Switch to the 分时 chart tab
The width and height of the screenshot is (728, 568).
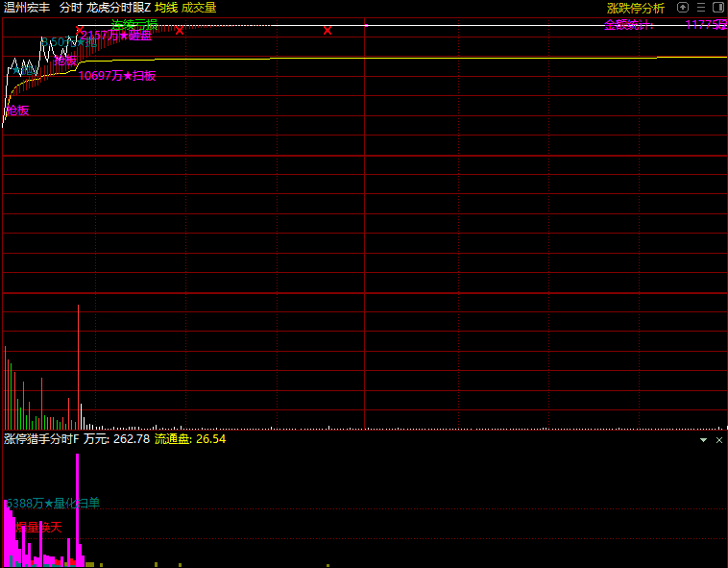pos(70,8)
